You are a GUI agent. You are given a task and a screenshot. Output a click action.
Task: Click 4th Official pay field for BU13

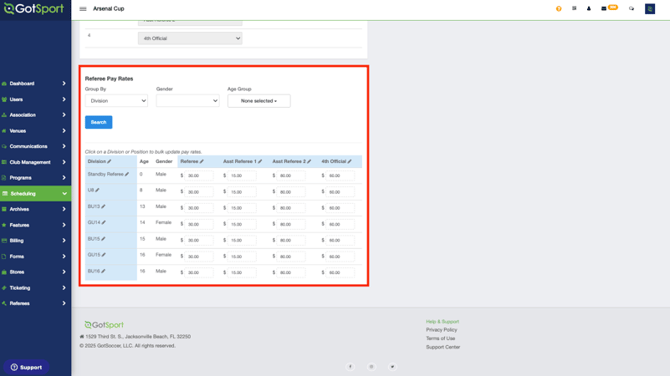[340, 208]
